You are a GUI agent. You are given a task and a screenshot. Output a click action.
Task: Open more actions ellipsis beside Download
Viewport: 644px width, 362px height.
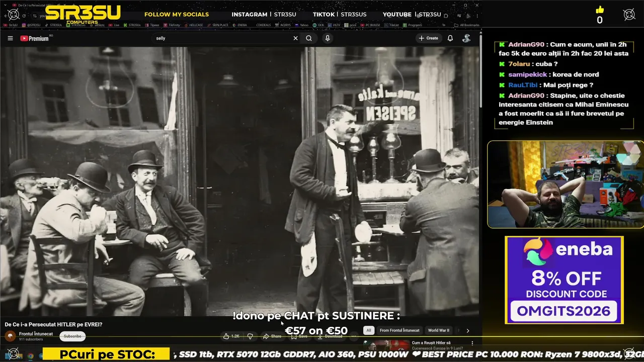click(x=354, y=336)
